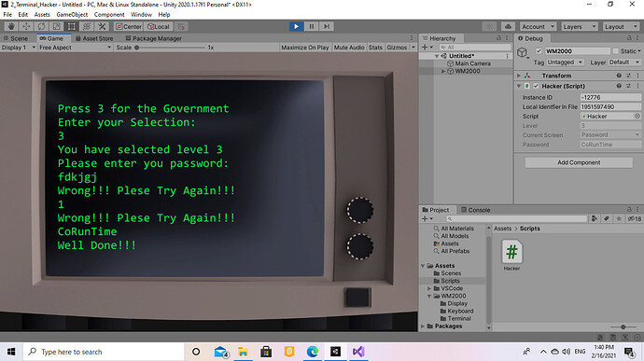Open Transform component presets icon

[x=628, y=76]
